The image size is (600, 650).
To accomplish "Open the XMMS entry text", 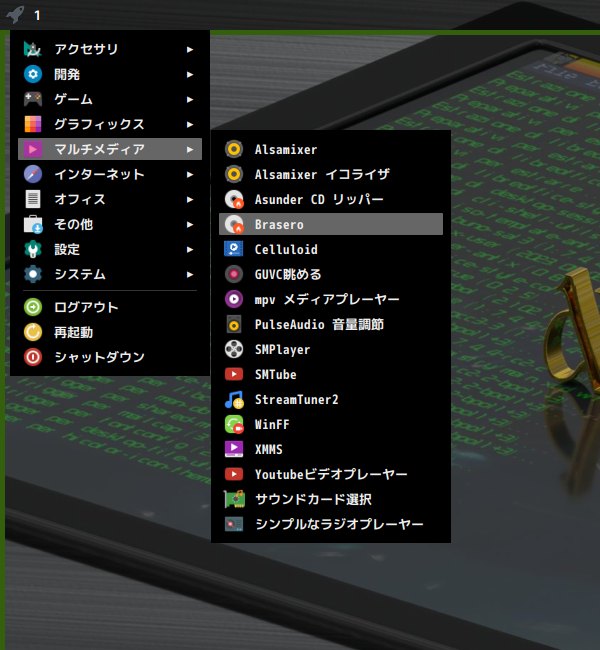I will (x=269, y=449).
